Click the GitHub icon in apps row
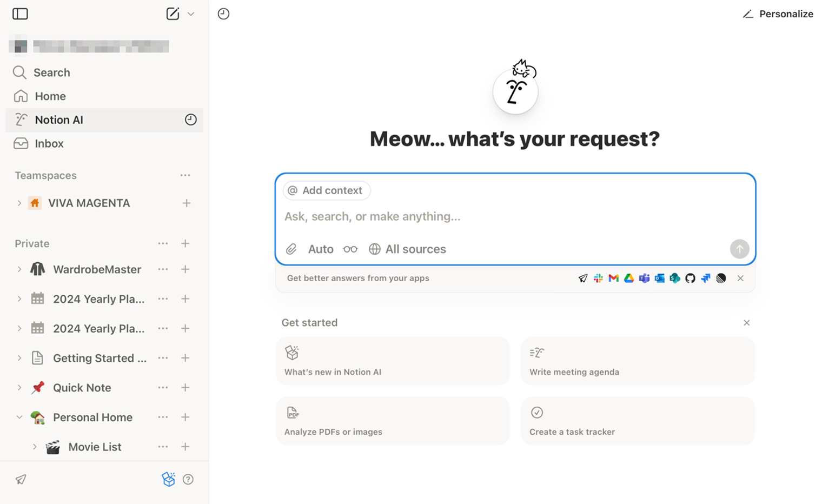The width and height of the screenshot is (822, 504). coord(690,278)
